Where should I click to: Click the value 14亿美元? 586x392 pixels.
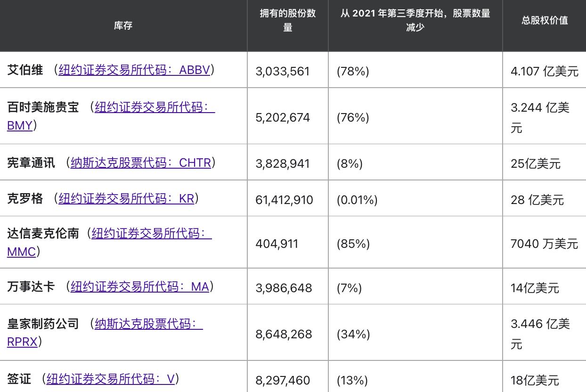pos(535,288)
